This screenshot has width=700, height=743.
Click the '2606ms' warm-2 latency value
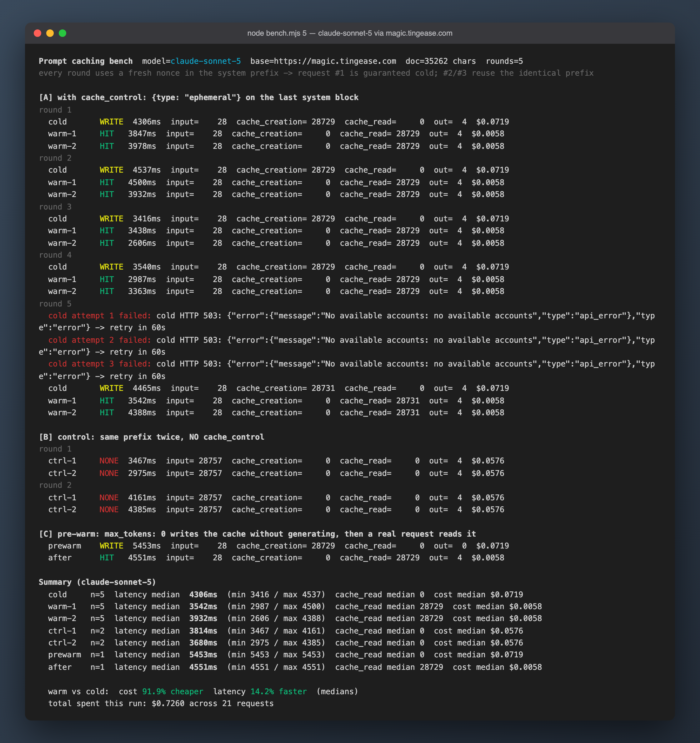[142, 243]
